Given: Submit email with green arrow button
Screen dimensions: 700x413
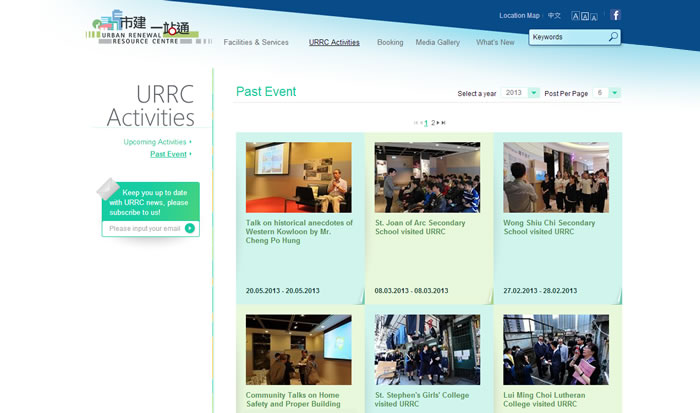Looking at the screenshot, I should [x=190, y=228].
